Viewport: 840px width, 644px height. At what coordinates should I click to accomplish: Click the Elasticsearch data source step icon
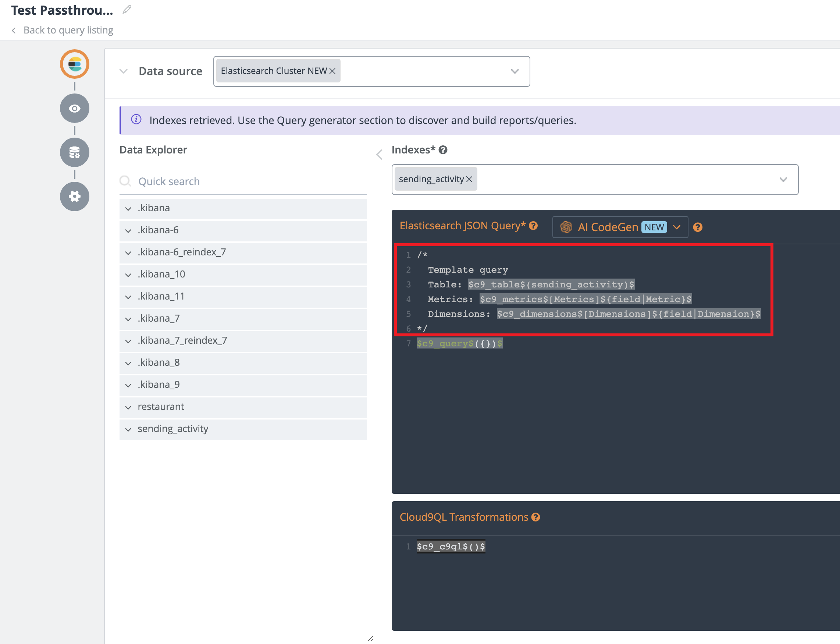point(74,64)
